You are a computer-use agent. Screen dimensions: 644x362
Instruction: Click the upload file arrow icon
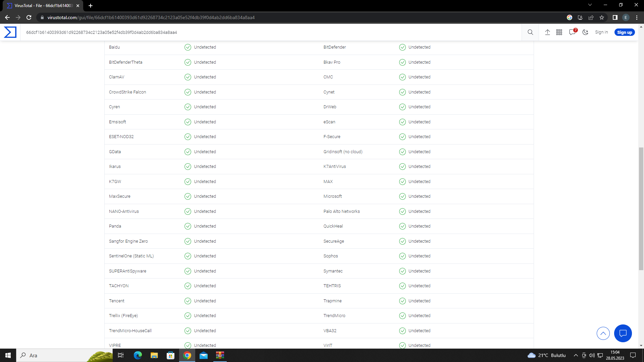pos(547,32)
